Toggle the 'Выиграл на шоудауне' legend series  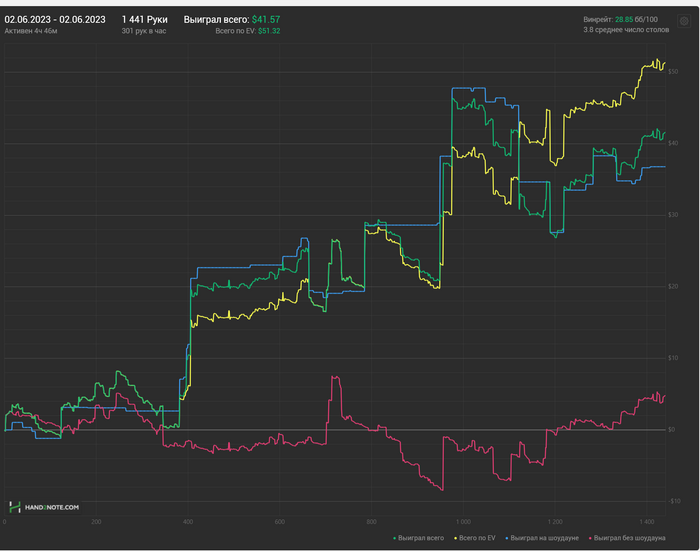click(x=542, y=538)
